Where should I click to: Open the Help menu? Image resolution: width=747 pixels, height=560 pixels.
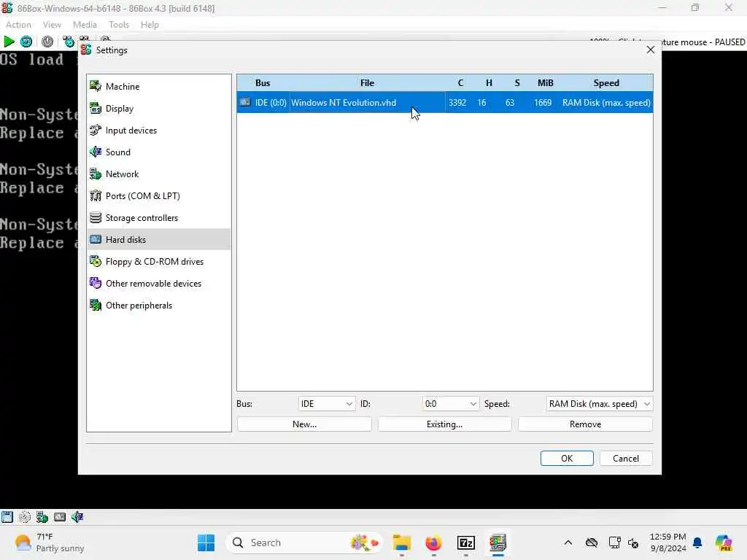[x=150, y=25]
